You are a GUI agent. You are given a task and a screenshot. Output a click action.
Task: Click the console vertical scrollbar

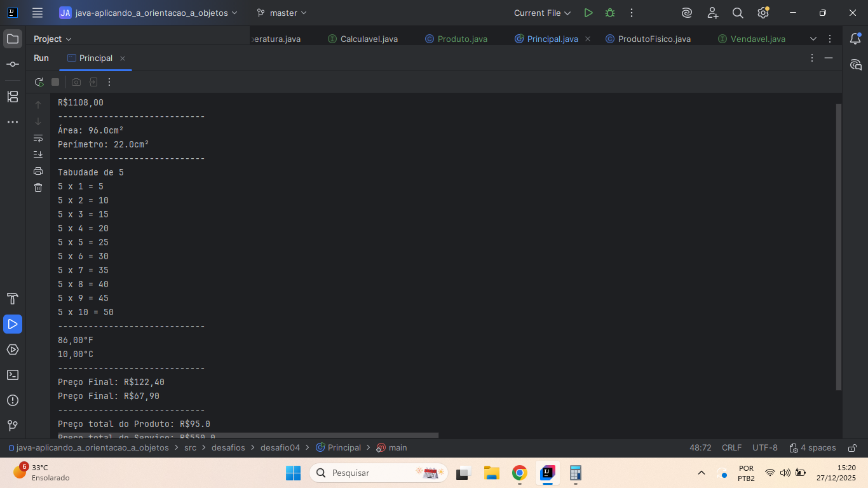[839, 247]
